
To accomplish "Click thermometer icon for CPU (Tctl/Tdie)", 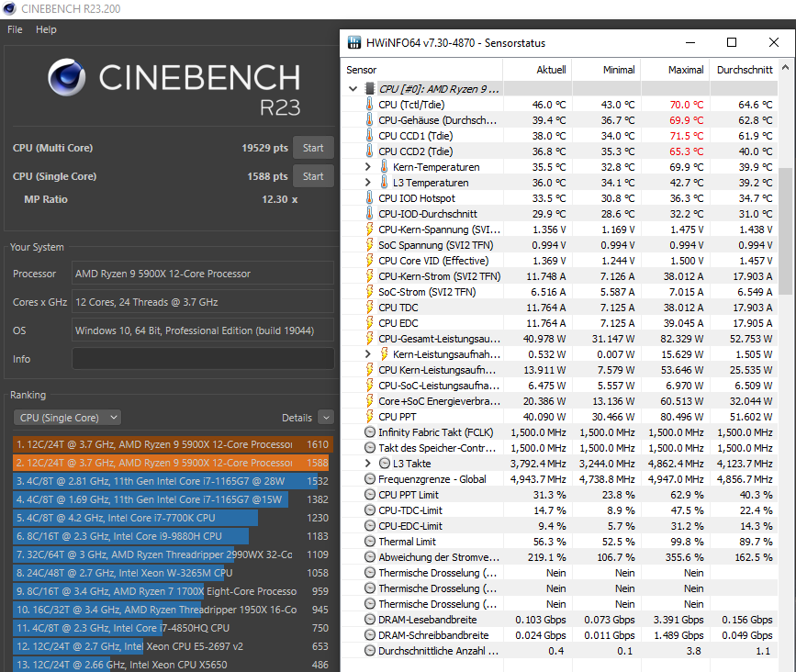I will [x=370, y=105].
